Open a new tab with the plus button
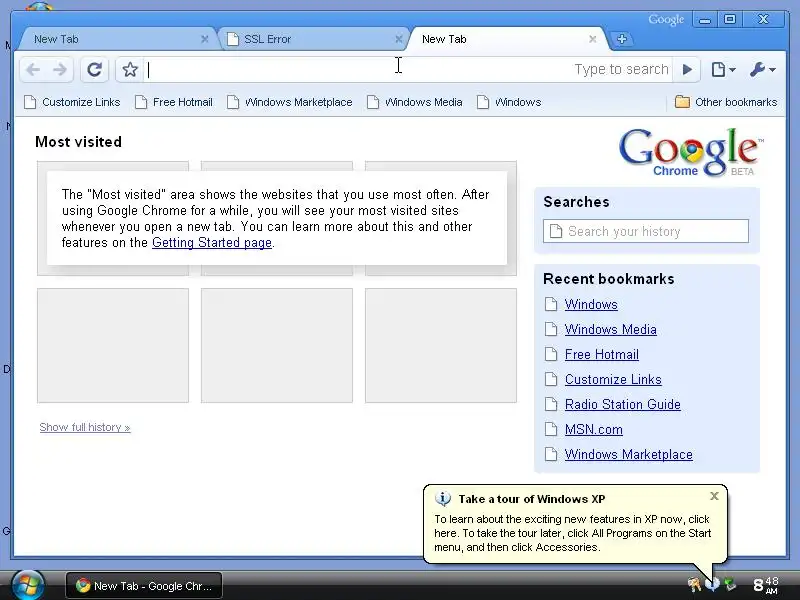The height and width of the screenshot is (600, 800). [621, 39]
